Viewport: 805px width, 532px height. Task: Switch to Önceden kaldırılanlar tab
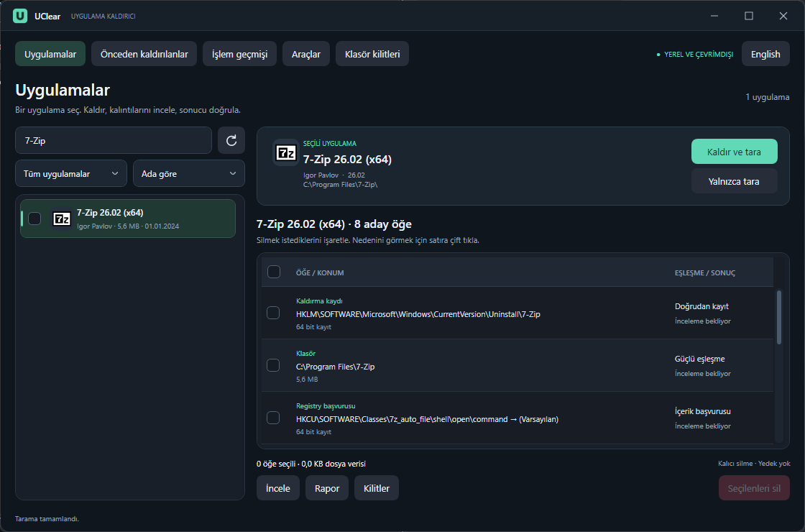tap(144, 54)
